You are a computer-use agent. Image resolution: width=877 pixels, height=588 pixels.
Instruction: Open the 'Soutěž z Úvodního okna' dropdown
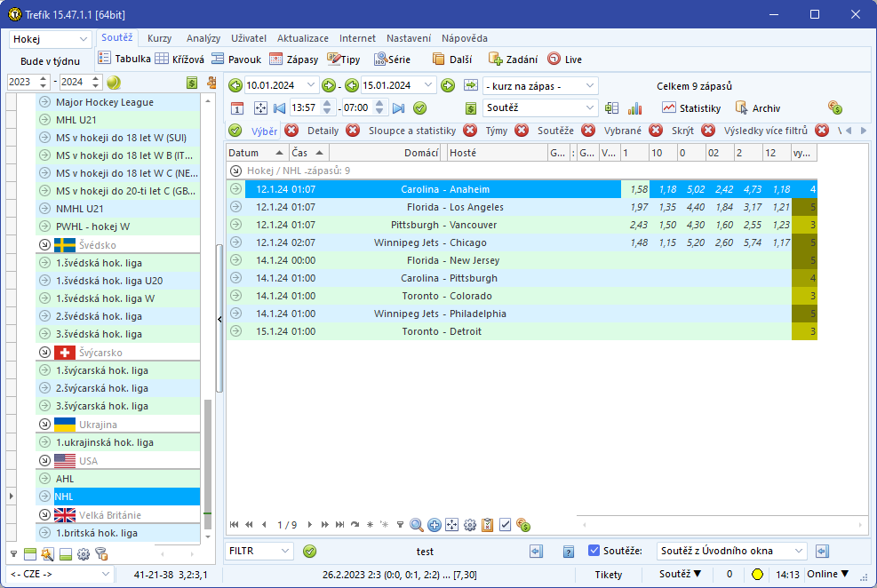731,551
